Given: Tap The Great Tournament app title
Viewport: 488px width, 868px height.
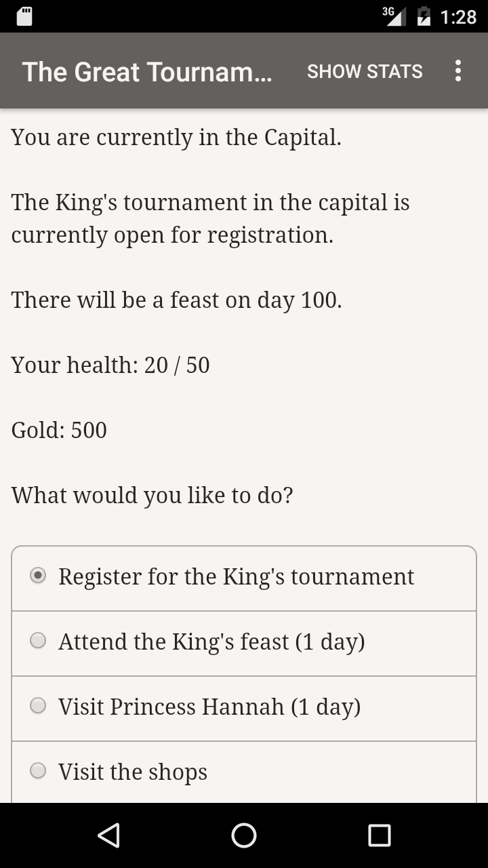Looking at the screenshot, I should [x=147, y=71].
